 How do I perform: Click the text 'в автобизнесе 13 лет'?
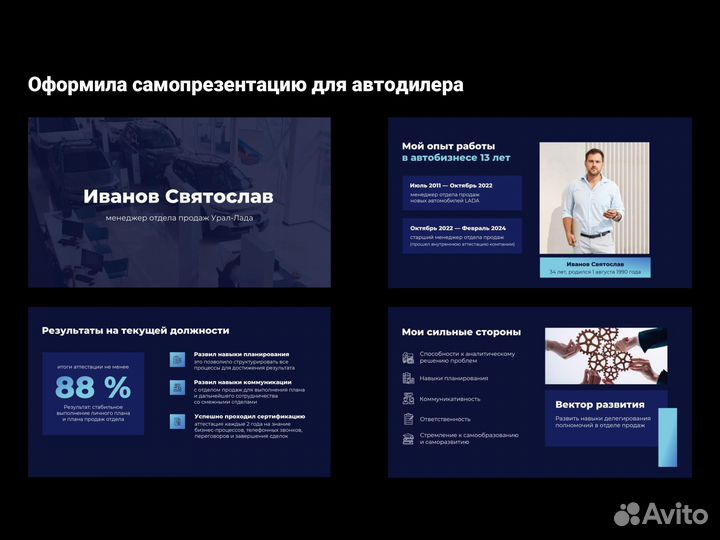coord(456,158)
